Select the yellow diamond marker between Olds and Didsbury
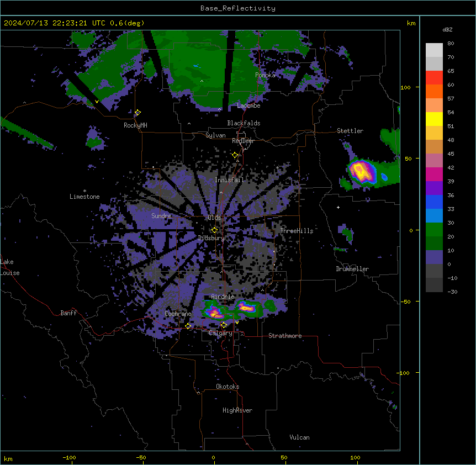 (x=214, y=230)
